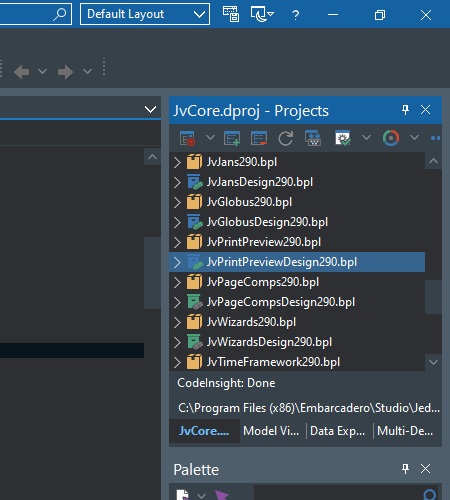Click the search magnifier icon in the title bar
Image resolution: width=450 pixels, height=500 pixels.
(x=60, y=14)
